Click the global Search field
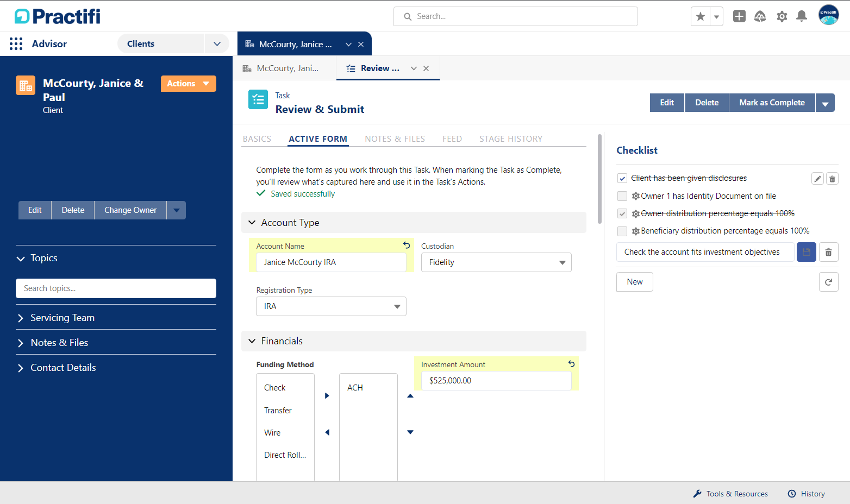Image resolution: width=850 pixels, height=504 pixels. pos(516,16)
